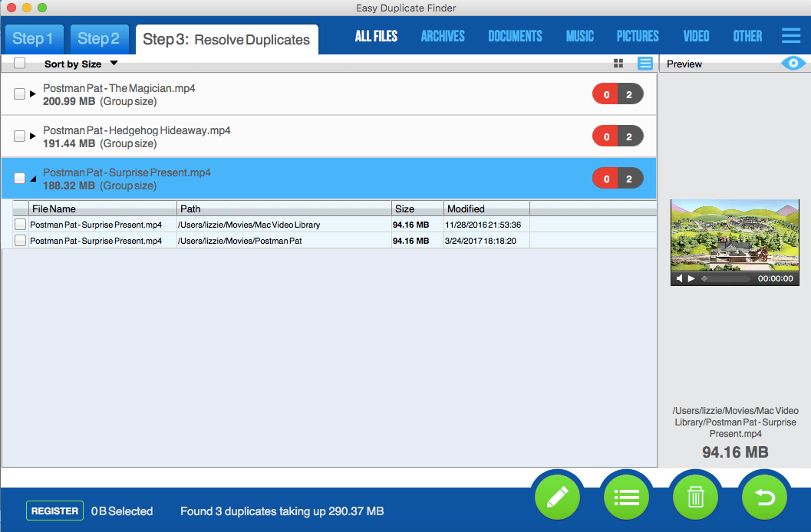
Task: Open the hamburger menu
Action: tap(790, 36)
